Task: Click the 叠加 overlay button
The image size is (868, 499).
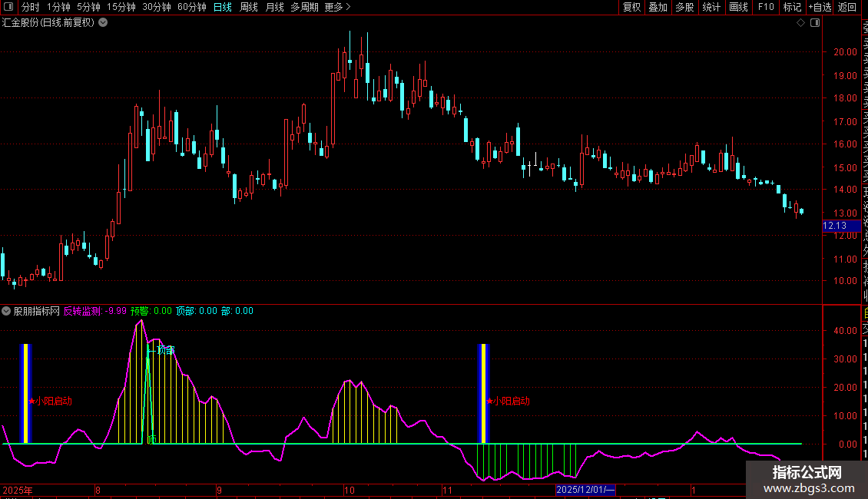Action: 658,8
